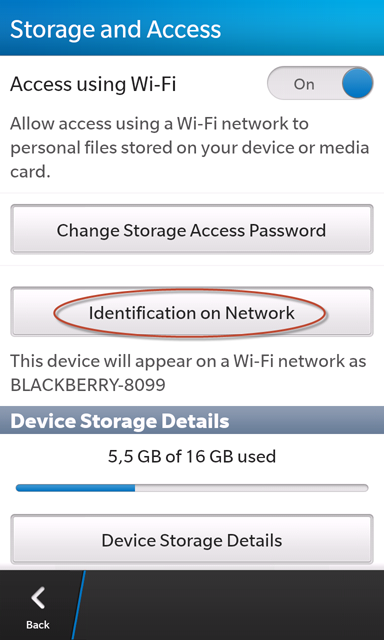Tap the BLACKBERRY-8099 device name text
384x640 pixels.
point(88,385)
